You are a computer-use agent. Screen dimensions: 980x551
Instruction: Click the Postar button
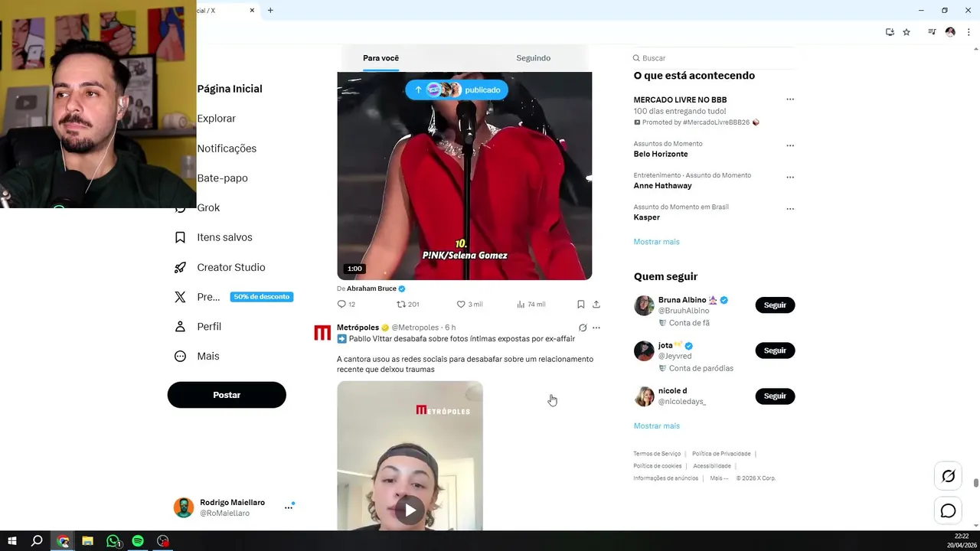pyautogui.click(x=227, y=395)
